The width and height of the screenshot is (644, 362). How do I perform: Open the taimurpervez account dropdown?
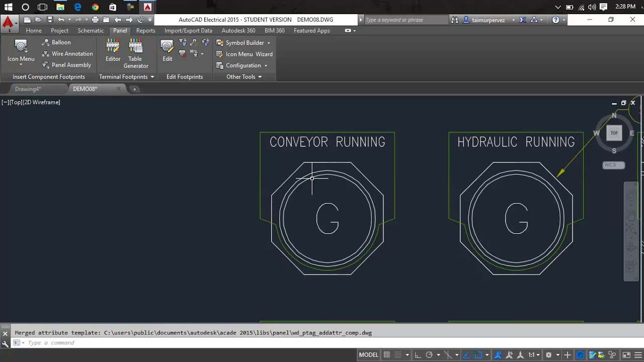coord(513,20)
